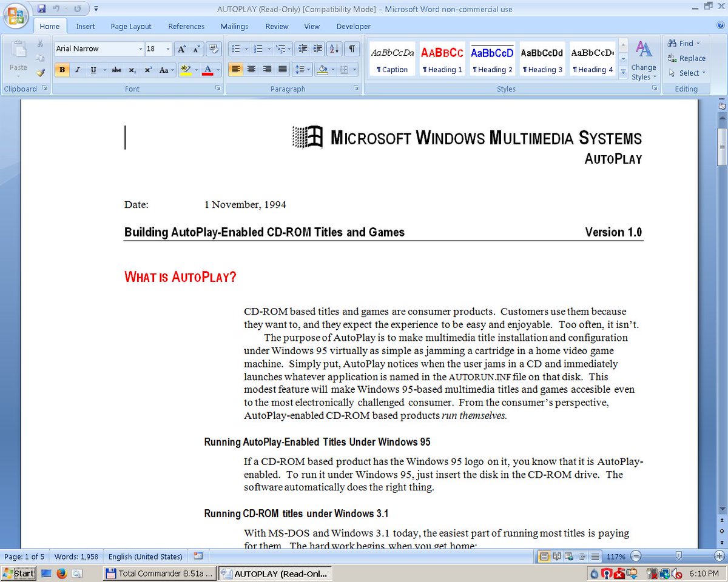Open the line spacing dropdown
Image resolution: width=728 pixels, height=582 pixels.
[302, 70]
